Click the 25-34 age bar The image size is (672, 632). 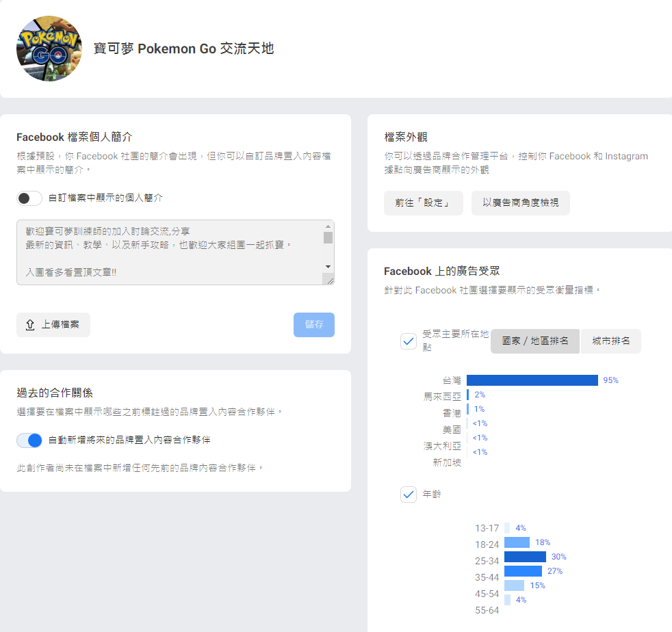pos(525,557)
